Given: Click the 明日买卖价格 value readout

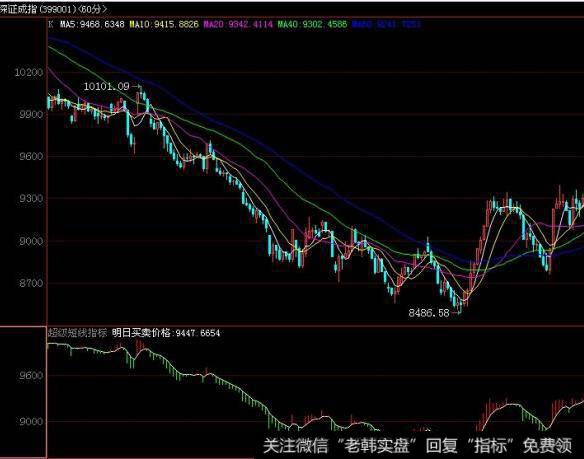Looking at the screenshot, I should pyautogui.click(x=166, y=333).
